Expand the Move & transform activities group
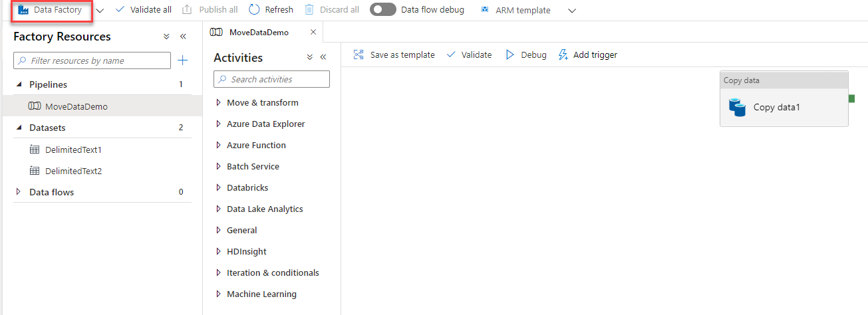Viewport: 868px width, 315px height. (218, 103)
